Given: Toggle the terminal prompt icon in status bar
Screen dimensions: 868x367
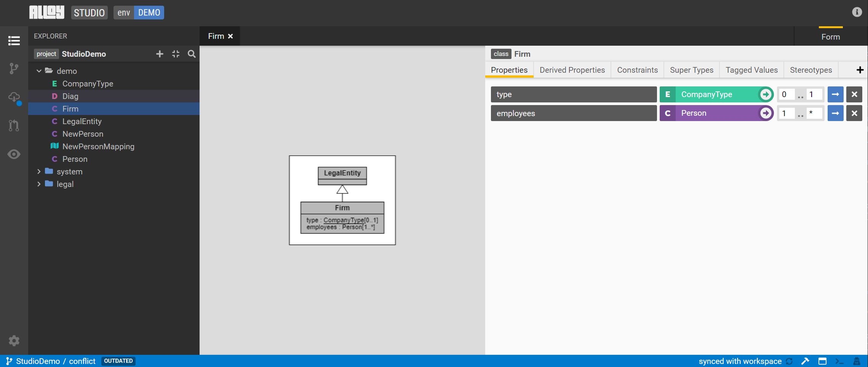Looking at the screenshot, I should click(839, 361).
